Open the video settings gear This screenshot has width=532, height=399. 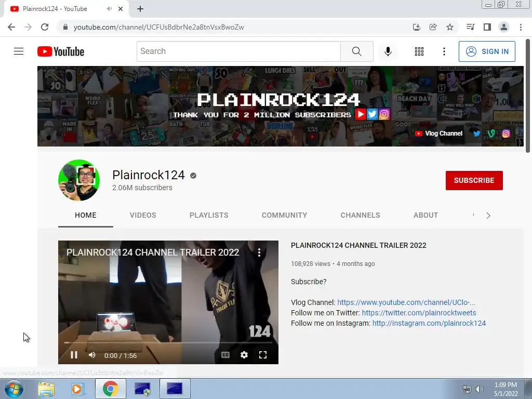(244, 355)
